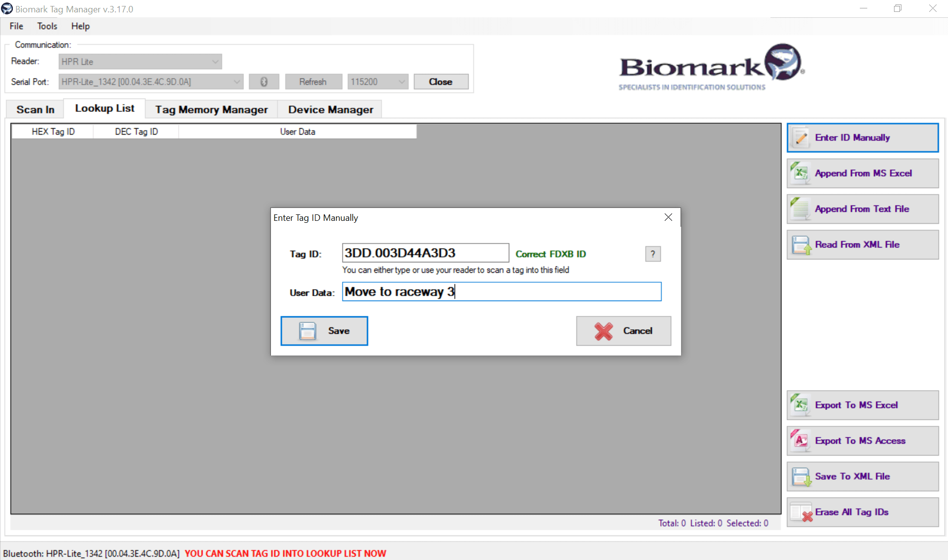Viewport: 948px width, 560px height.
Task: Click the Append From Text File icon
Action: click(x=800, y=209)
